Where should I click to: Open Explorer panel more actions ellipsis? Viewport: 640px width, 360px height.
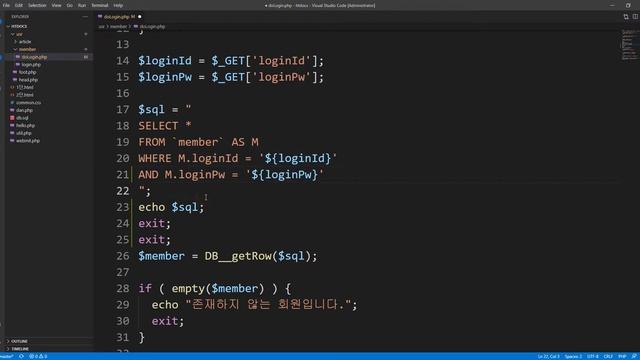(85, 17)
